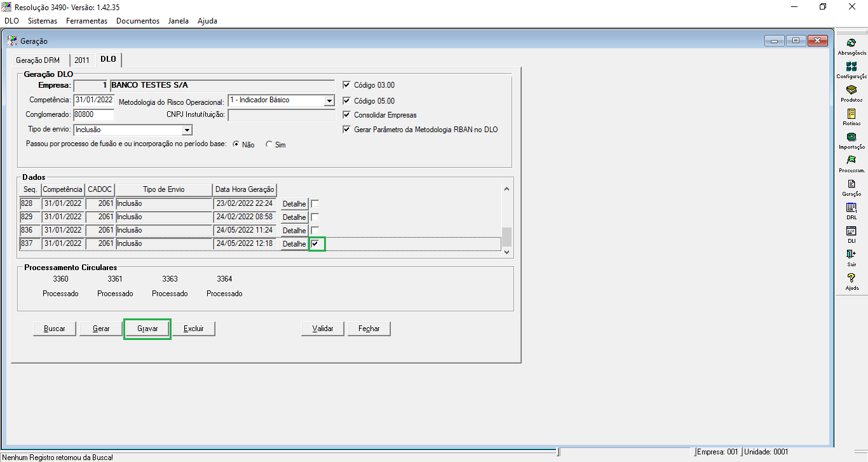Minimize the Geração inner window
Screen dimensions: 868x462
(775, 41)
